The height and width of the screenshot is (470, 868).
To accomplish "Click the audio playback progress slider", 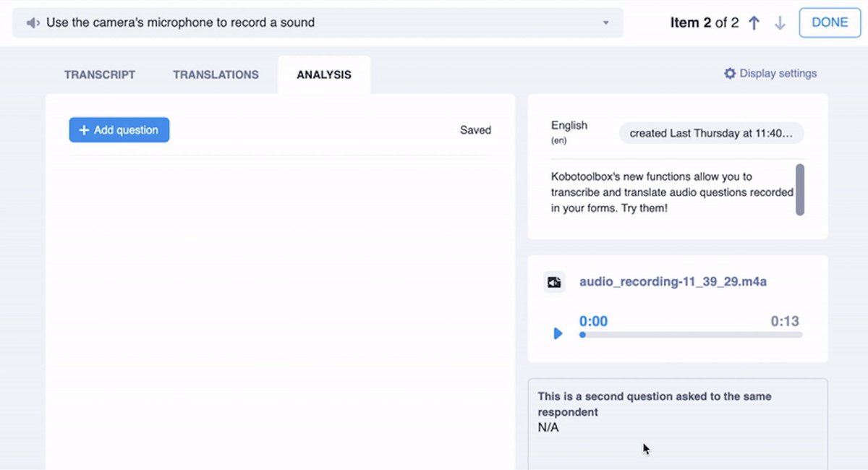I will click(689, 335).
